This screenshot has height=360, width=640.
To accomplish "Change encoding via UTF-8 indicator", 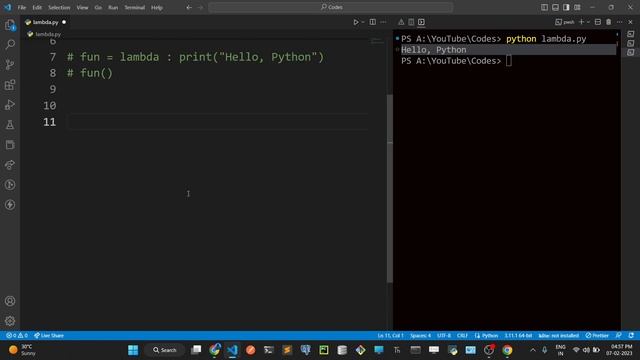I will point(444,336).
